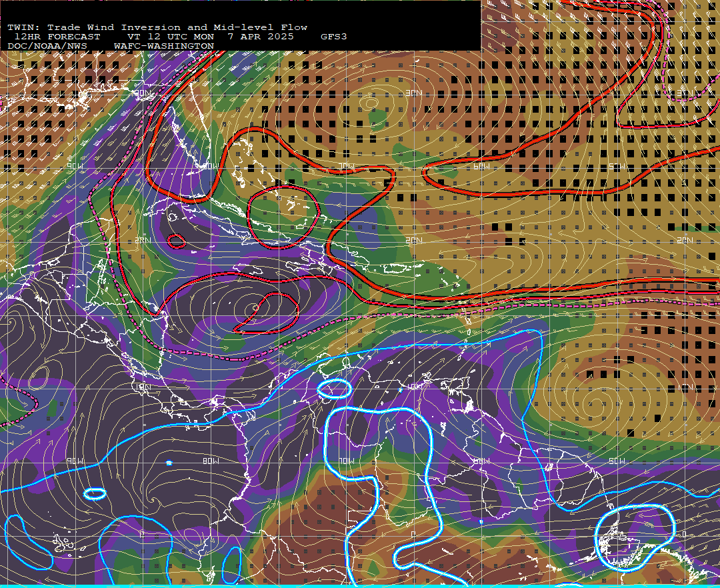
Task: Select the 70W label over Colombia
Action: (x=347, y=461)
